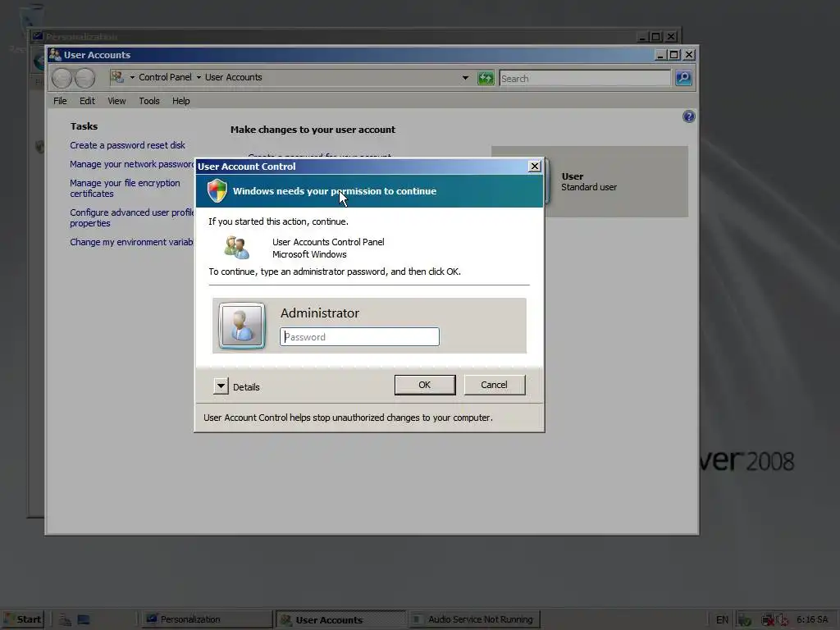The image size is (840, 630).
Task: Open Manage your file encryption certificates
Action: [x=125, y=188]
